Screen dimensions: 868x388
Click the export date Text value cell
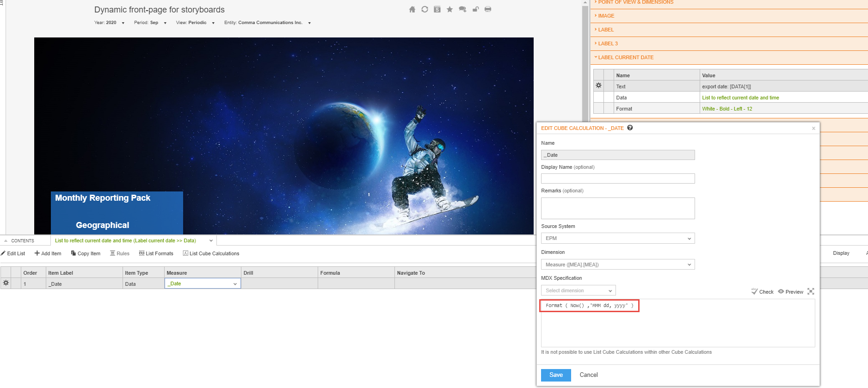click(x=783, y=86)
